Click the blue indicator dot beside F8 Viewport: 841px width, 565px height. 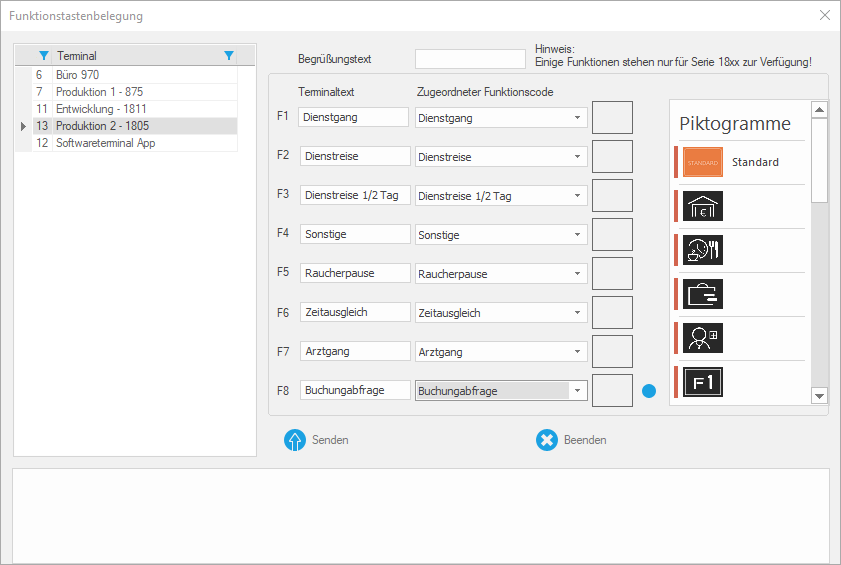[648, 391]
